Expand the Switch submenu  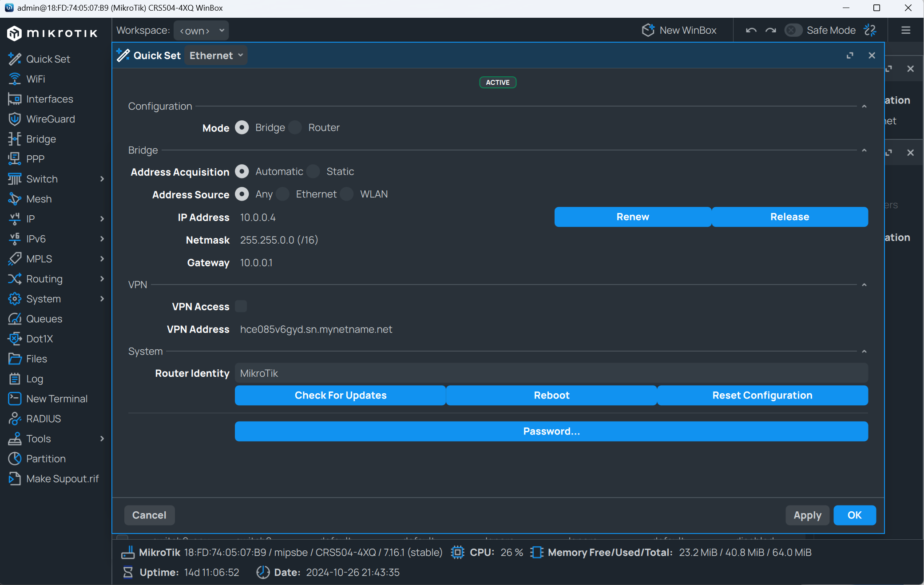coord(102,178)
